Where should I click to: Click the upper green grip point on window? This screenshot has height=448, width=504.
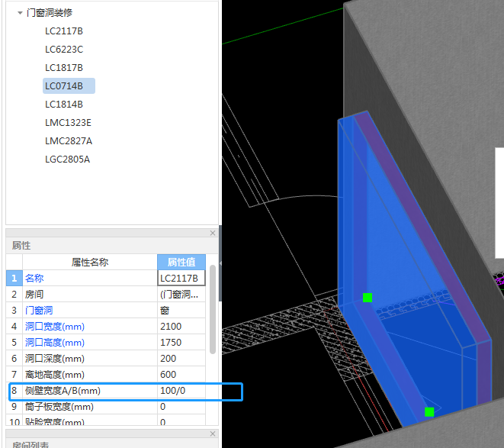pos(368,298)
